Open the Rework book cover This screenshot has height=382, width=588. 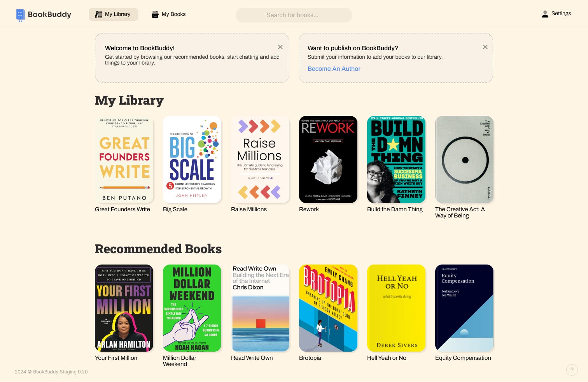[328, 159]
